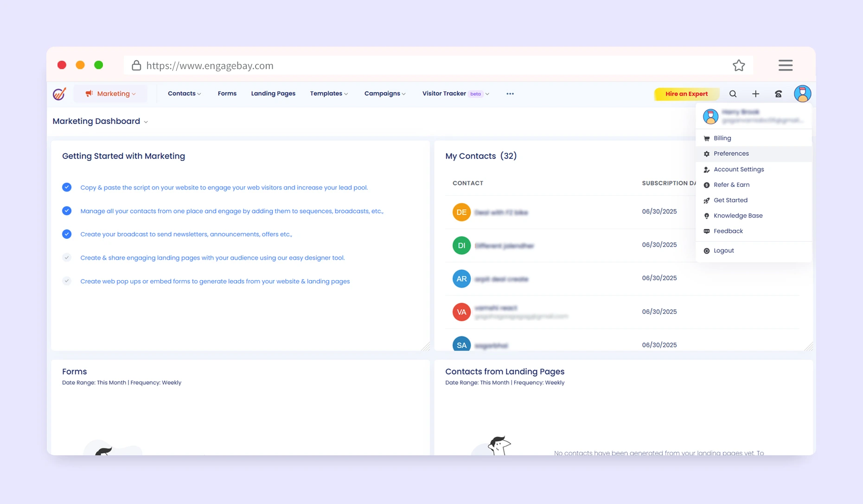Toggle the checkmark for landing pages step
863x504 pixels.
67,257
